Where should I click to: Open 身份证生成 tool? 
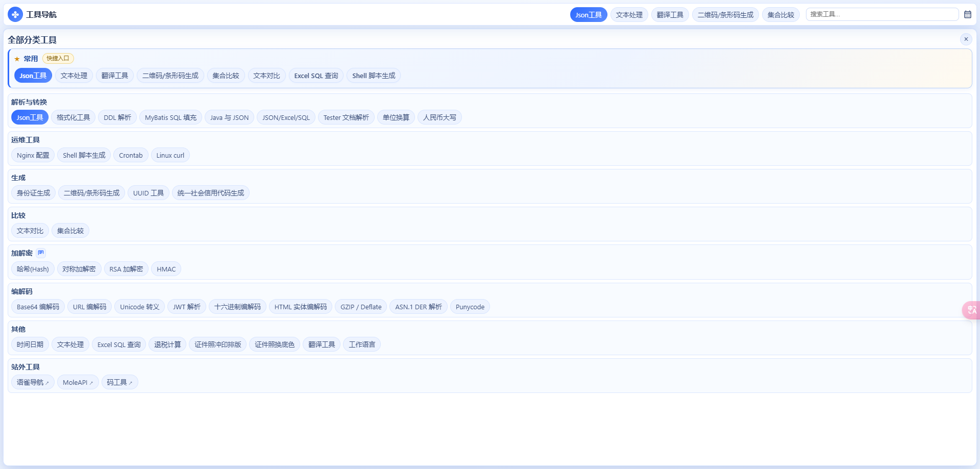tap(33, 193)
